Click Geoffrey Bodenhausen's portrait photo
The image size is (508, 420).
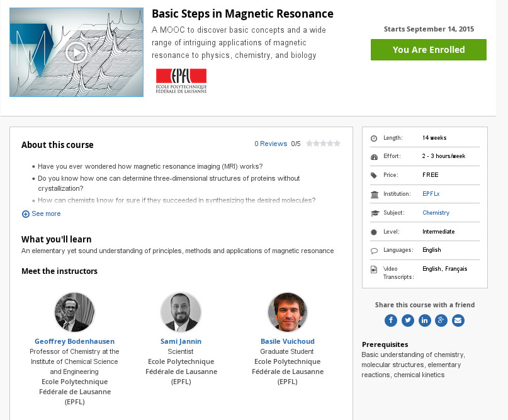pyautogui.click(x=74, y=312)
